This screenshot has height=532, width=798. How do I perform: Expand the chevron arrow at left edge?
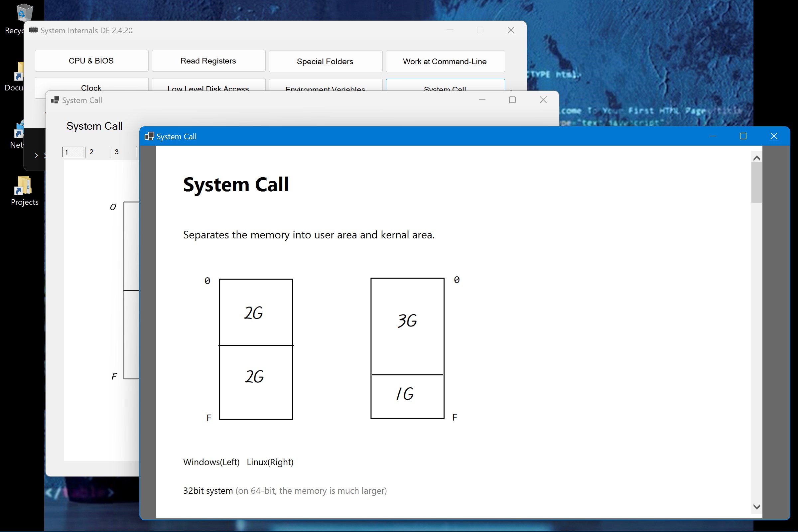36,155
